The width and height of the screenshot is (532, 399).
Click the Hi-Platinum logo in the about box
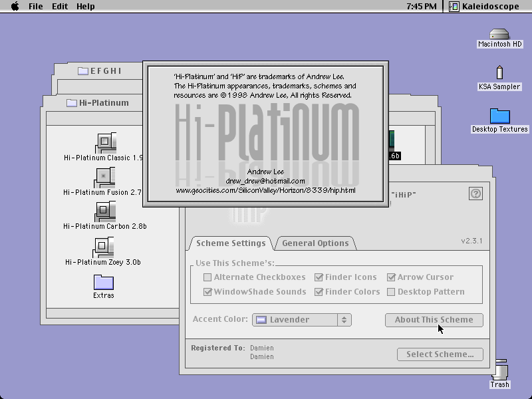pos(267,132)
